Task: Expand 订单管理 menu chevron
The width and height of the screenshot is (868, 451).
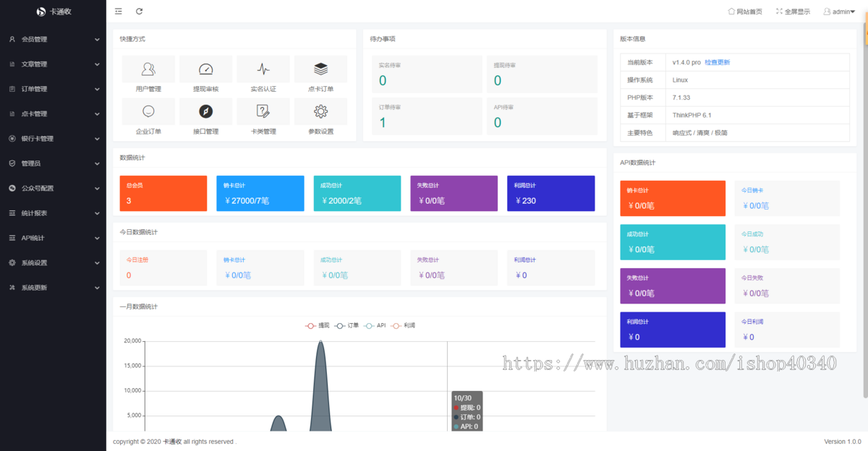Action: pyautogui.click(x=97, y=89)
